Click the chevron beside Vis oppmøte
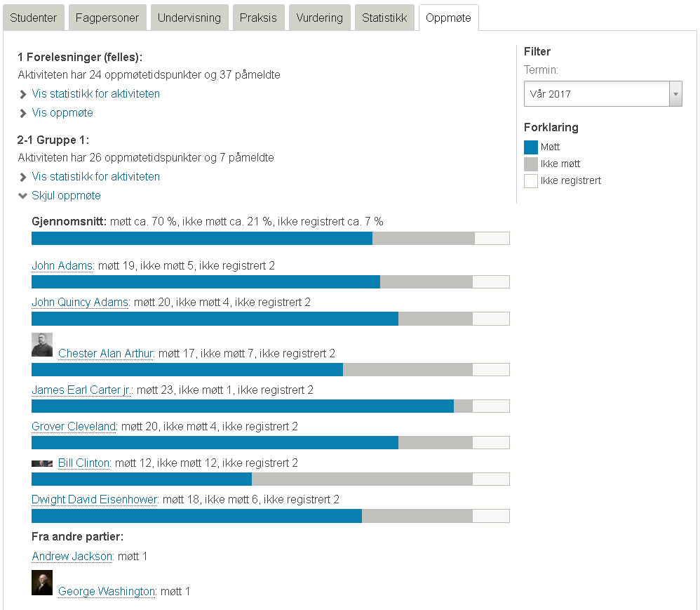The height and width of the screenshot is (610, 700). tap(22, 114)
